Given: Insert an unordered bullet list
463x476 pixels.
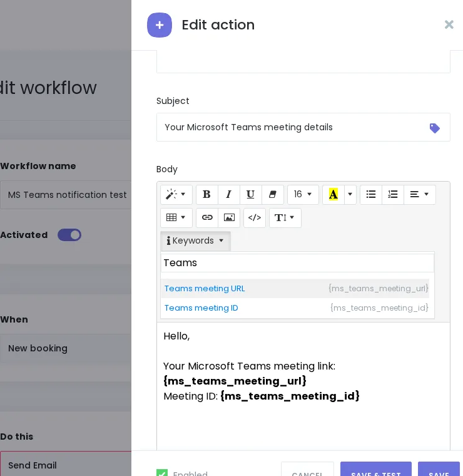Looking at the screenshot, I should coord(371,194).
